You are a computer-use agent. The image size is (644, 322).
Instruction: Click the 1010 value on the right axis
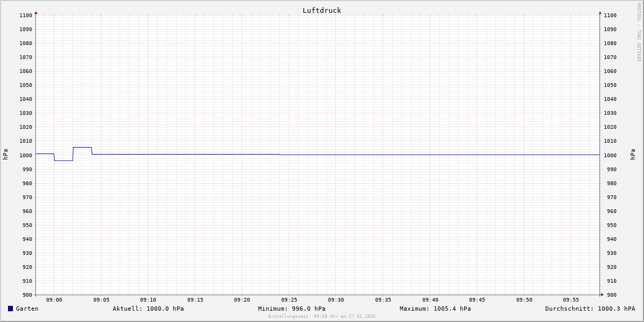pyautogui.click(x=610, y=141)
